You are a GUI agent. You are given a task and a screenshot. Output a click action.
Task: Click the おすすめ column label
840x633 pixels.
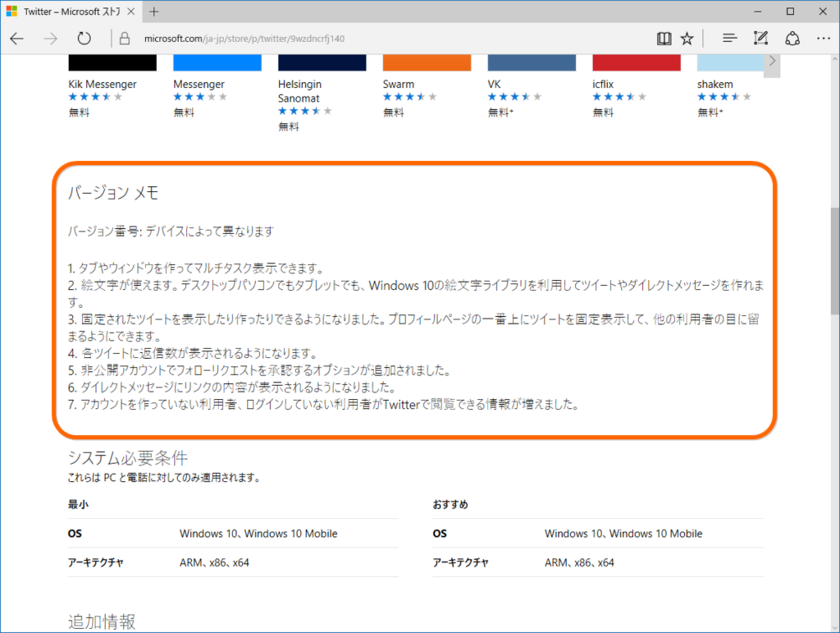(450, 504)
